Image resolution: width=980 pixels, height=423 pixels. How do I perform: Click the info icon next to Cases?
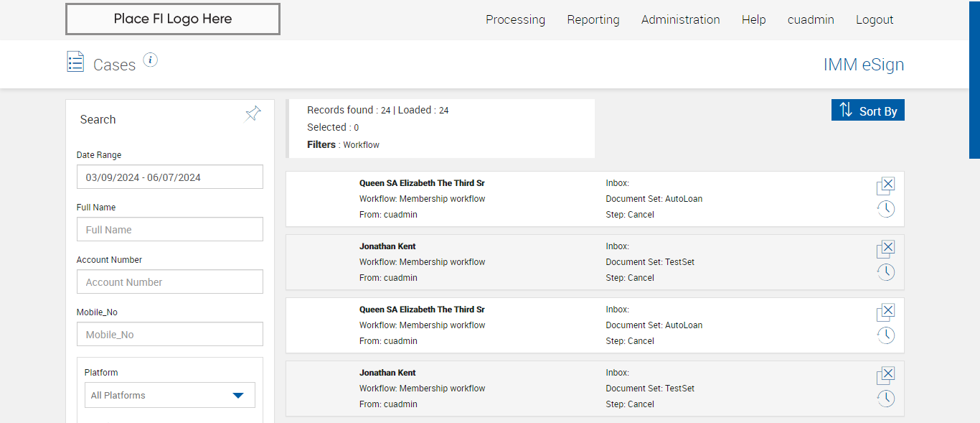[150, 60]
